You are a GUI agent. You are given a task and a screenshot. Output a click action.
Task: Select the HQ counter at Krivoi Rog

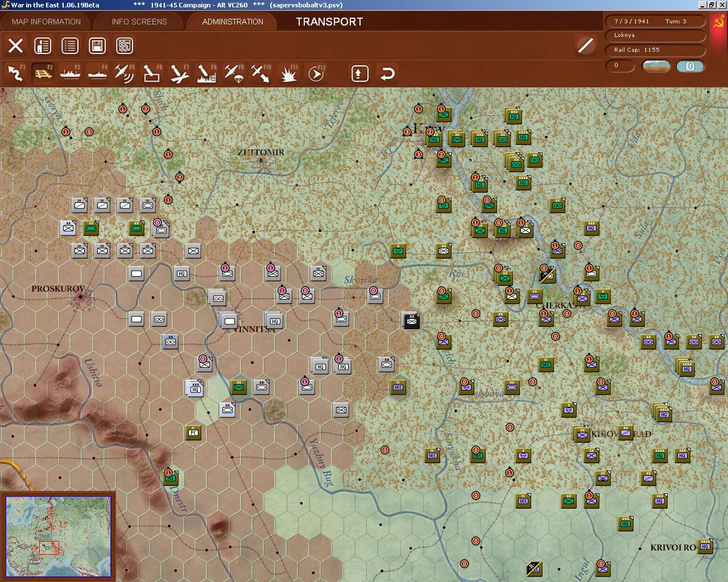(705, 546)
